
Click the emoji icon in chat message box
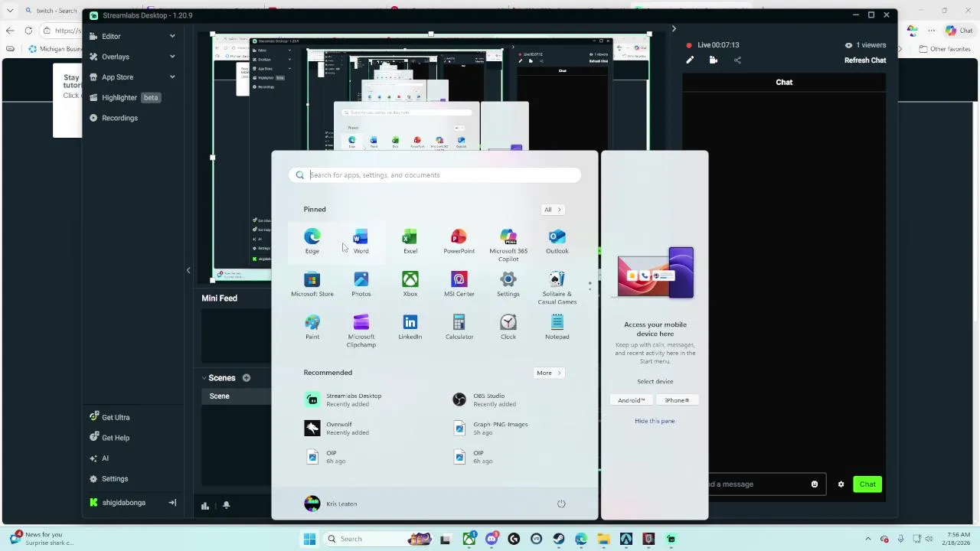pos(815,484)
